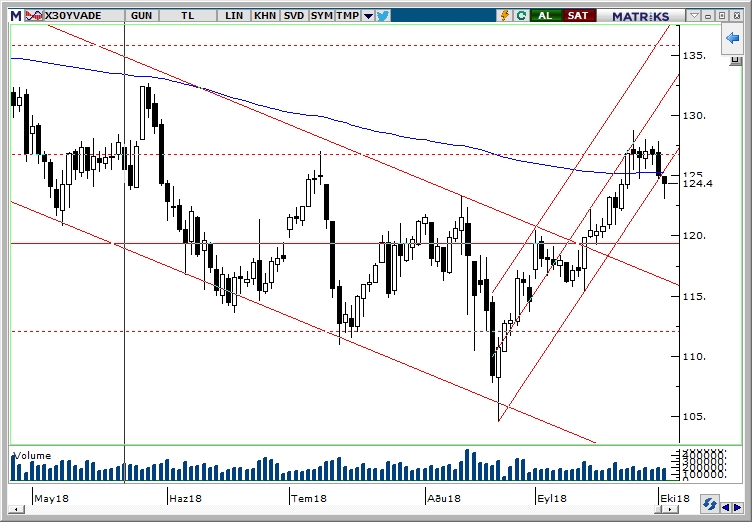This screenshot has width=752, height=522.
Task: Click the Ağu18 date axis label
Action: (x=444, y=498)
